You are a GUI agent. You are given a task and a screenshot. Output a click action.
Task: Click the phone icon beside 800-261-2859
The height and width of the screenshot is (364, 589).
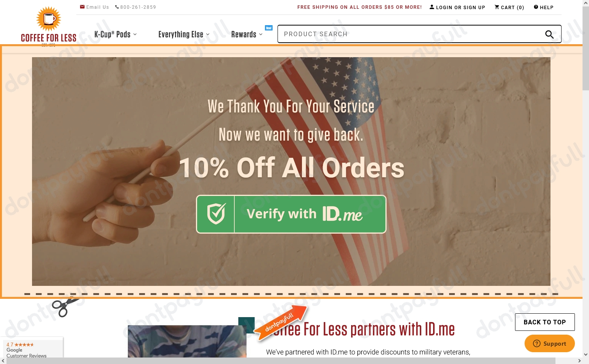click(x=117, y=7)
